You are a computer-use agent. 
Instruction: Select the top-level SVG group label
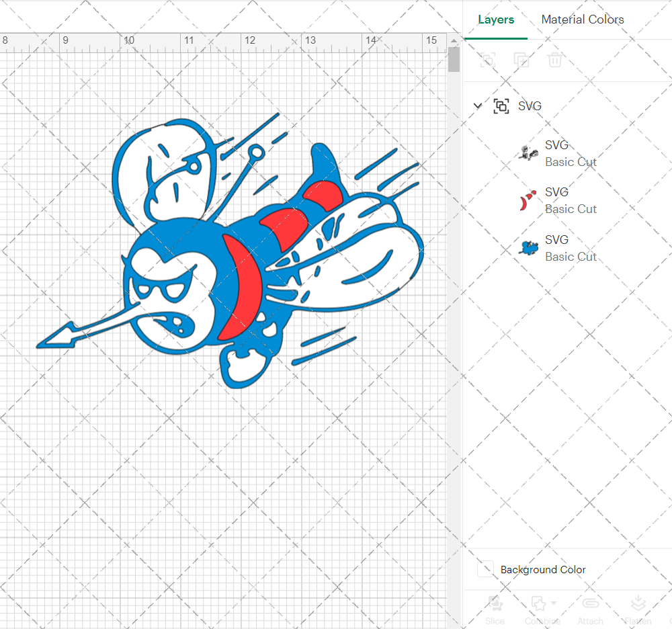(x=530, y=106)
